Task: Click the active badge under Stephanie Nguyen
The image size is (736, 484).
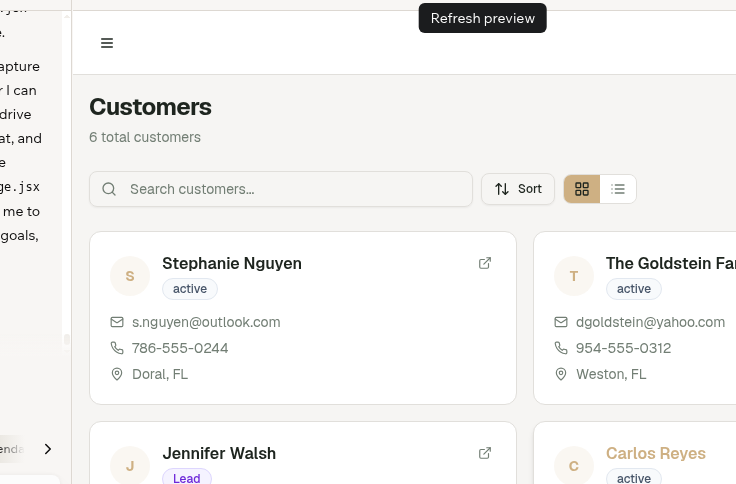Action: click(x=190, y=289)
